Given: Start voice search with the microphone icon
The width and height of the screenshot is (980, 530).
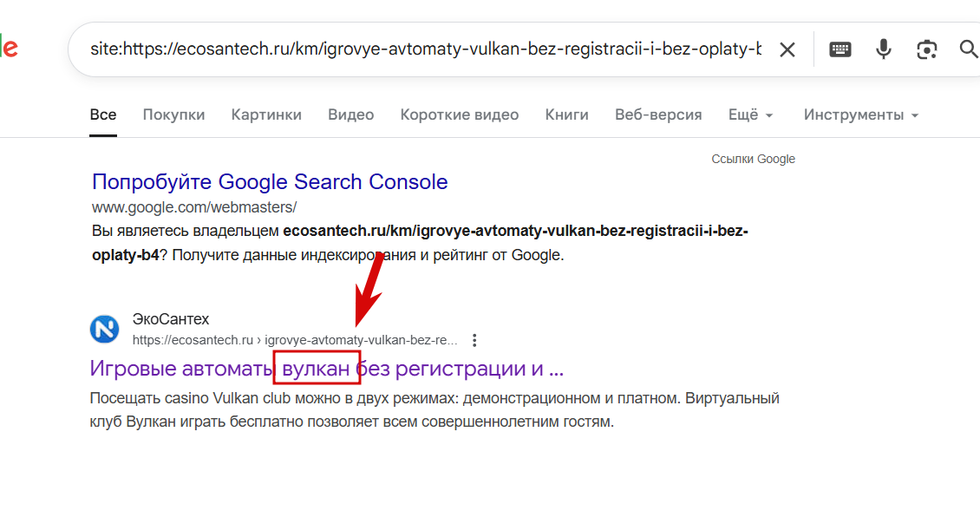Looking at the screenshot, I should pyautogui.click(x=883, y=49).
